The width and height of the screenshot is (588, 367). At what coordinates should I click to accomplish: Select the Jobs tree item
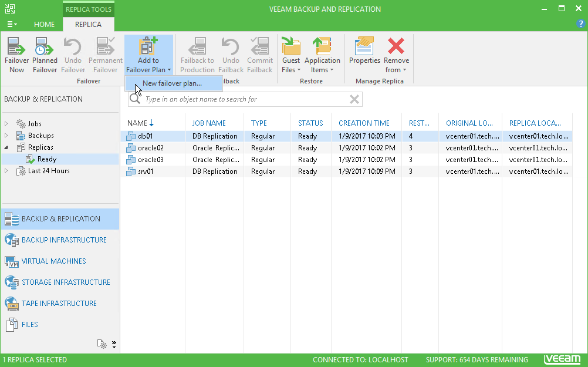pos(35,123)
